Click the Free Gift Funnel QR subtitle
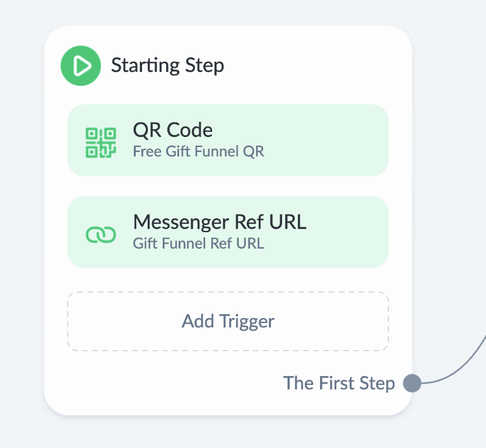The height and width of the screenshot is (448, 486). click(x=198, y=152)
